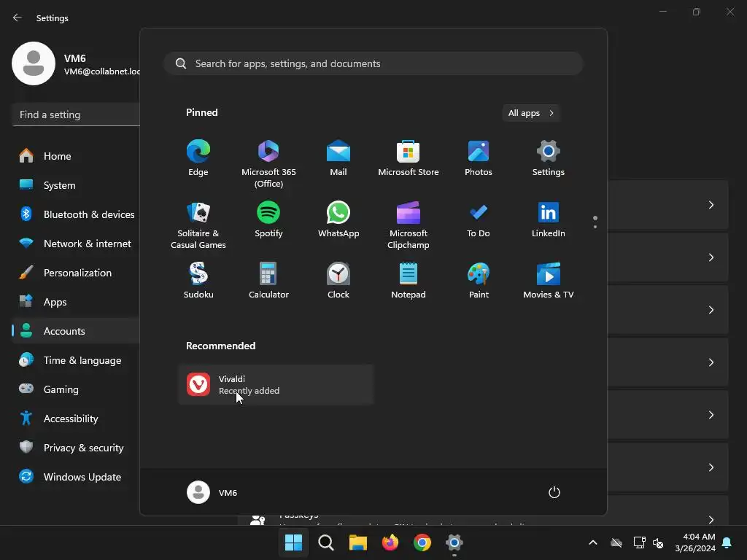747x560 pixels.
Task: Open Microsoft Store from pinned apps
Action: pos(409,158)
